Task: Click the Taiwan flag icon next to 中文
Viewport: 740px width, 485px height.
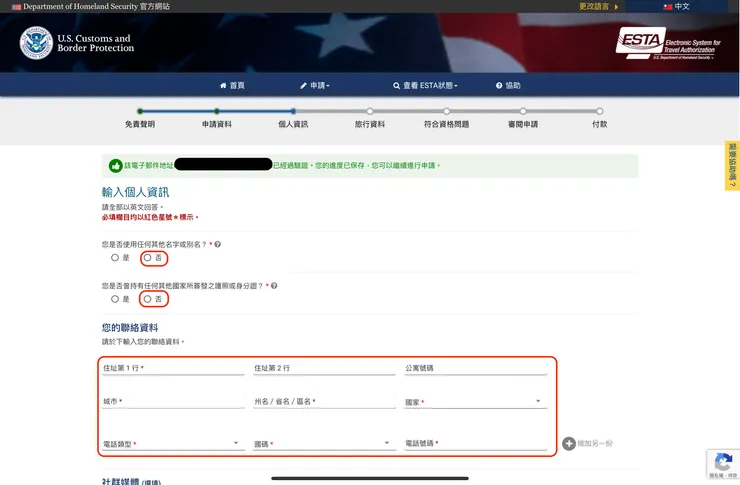Action: pyautogui.click(x=667, y=7)
